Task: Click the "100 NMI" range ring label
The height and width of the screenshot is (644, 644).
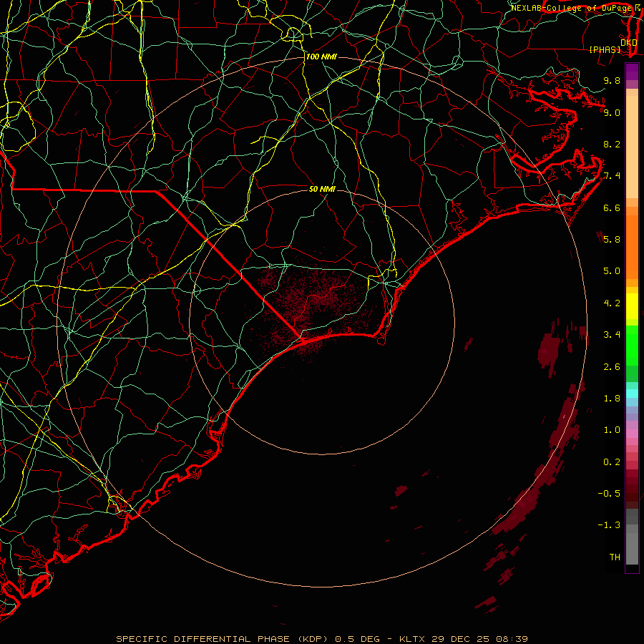Action: (x=321, y=57)
